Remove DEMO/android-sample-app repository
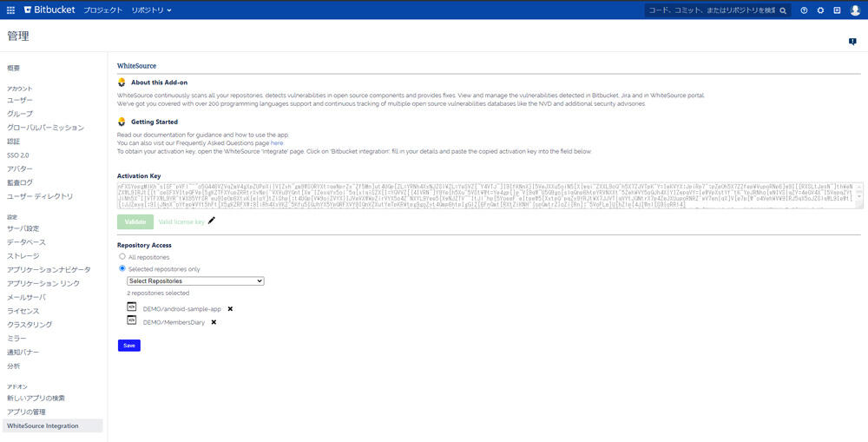 pyautogui.click(x=230, y=308)
